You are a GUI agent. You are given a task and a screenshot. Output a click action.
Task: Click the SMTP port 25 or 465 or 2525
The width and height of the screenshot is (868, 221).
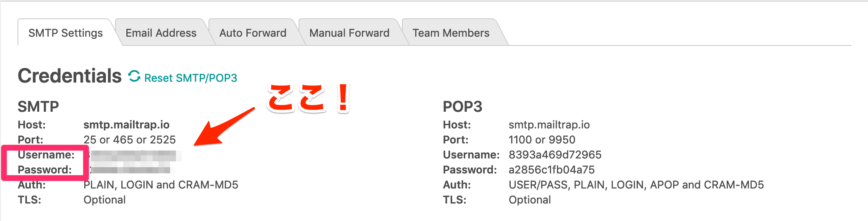click(x=130, y=140)
